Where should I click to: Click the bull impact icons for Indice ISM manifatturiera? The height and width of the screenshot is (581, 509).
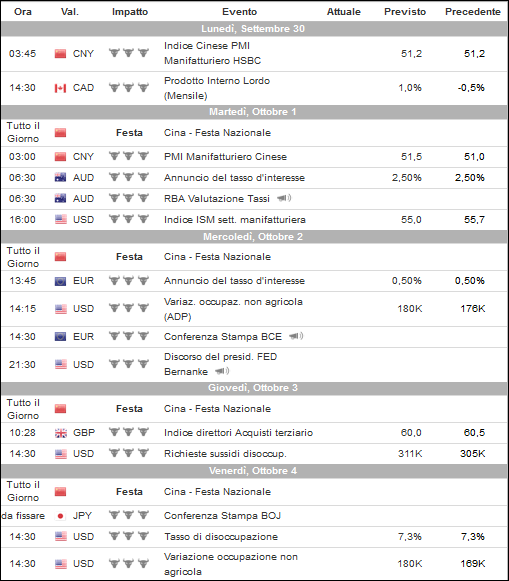tap(129, 219)
